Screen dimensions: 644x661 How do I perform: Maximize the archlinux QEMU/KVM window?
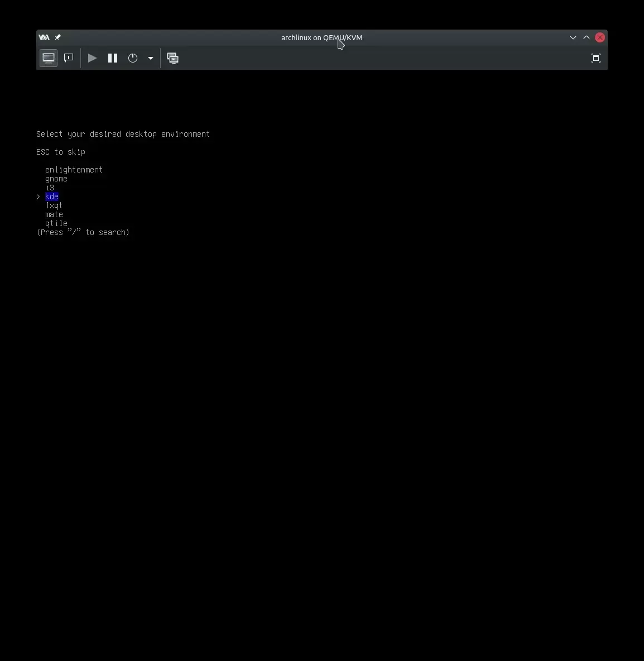[x=586, y=37]
